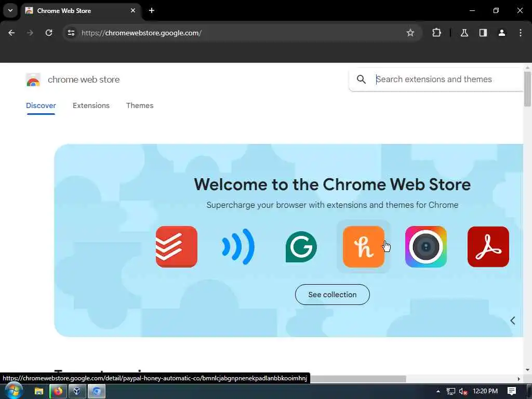Image resolution: width=532 pixels, height=399 pixels.
Task: Click the search magnifier icon
Action: point(362,79)
